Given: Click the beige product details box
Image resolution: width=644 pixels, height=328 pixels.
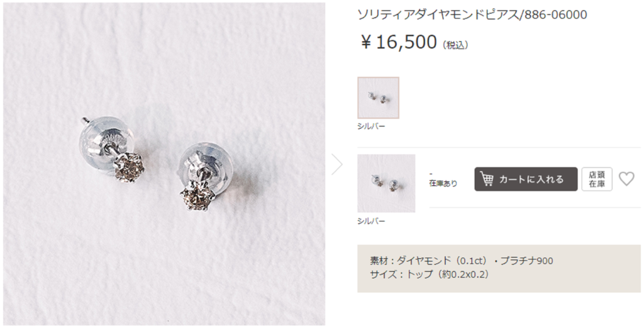Looking at the screenshot, I should (499, 268).
